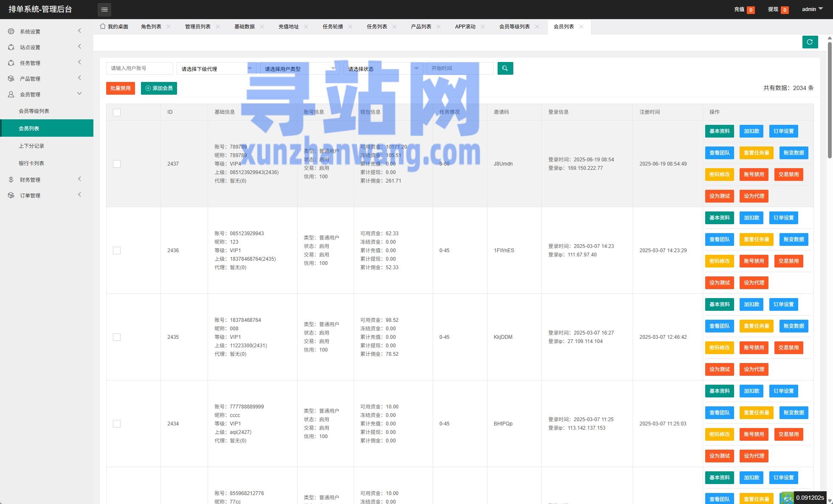Screen dimensions: 833x504
Task: Check the checkbox for member 2436
Action: [x=117, y=251]
